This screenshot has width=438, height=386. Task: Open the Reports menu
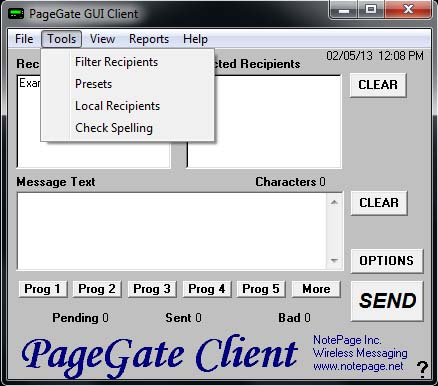pyautogui.click(x=149, y=39)
